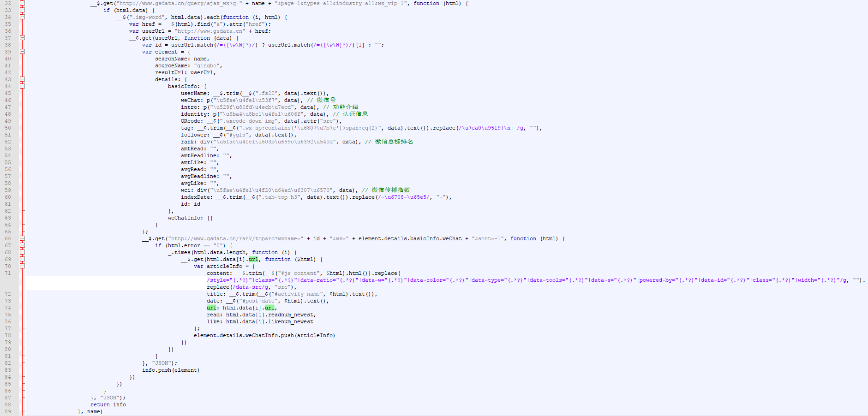Image resolution: width=868 pixels, height=416 pixels.
Task: Toggle the fold marker on line 69
Action: click(x=22, y=259)
